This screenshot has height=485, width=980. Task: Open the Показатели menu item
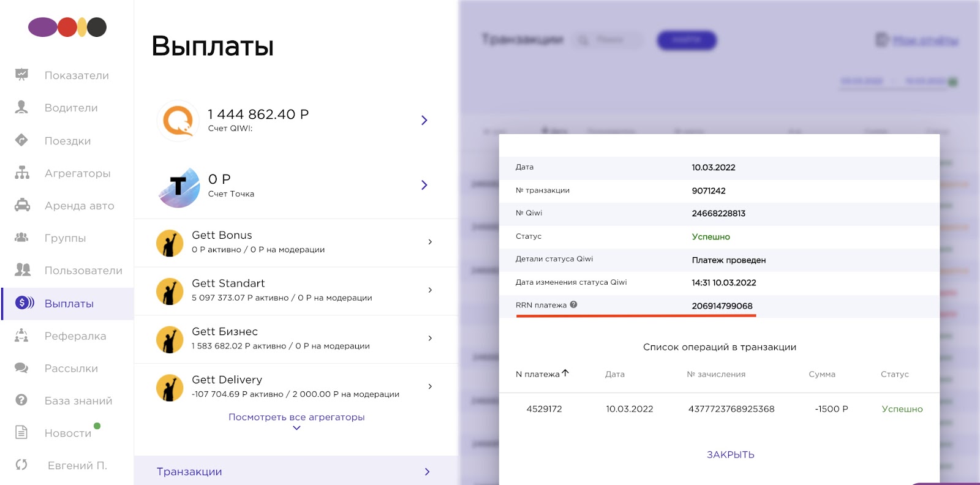(77, 75)
